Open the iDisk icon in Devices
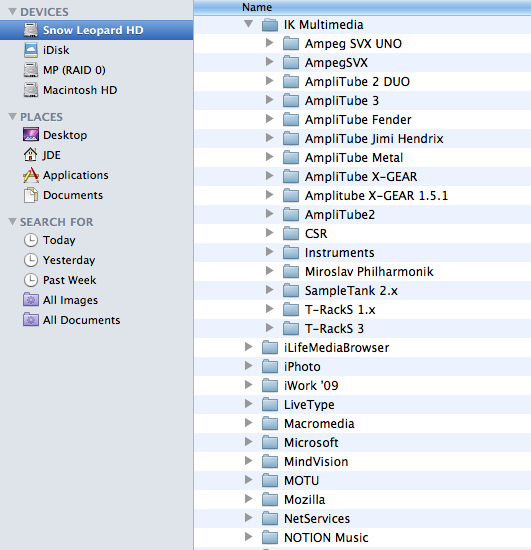This screenshot has height=550, width=531. pos(31,50)
